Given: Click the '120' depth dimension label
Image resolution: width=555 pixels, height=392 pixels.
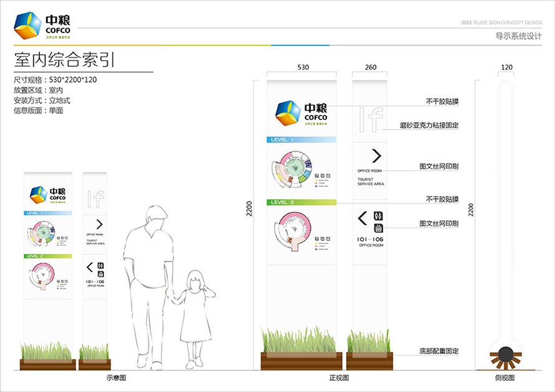Looking at the screenshot, I should (x=506, y=67).
